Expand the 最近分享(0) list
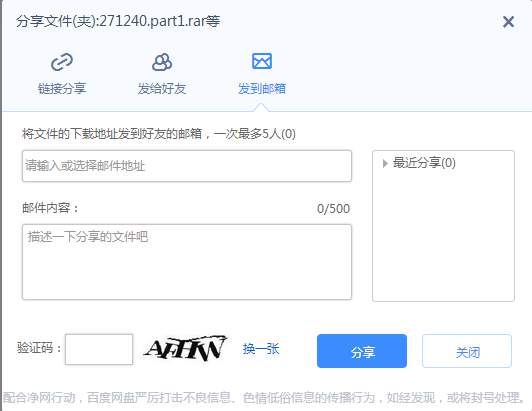 pos(385,164)
